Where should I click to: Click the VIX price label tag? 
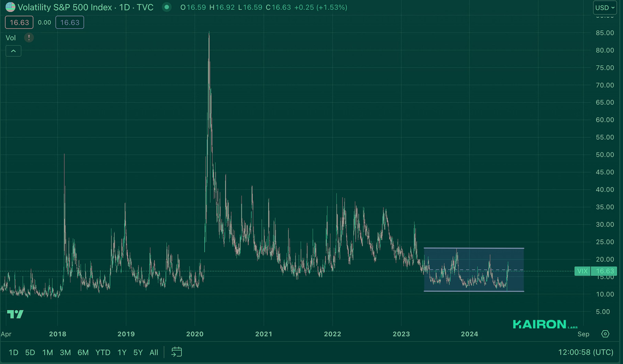coord(582,271)
